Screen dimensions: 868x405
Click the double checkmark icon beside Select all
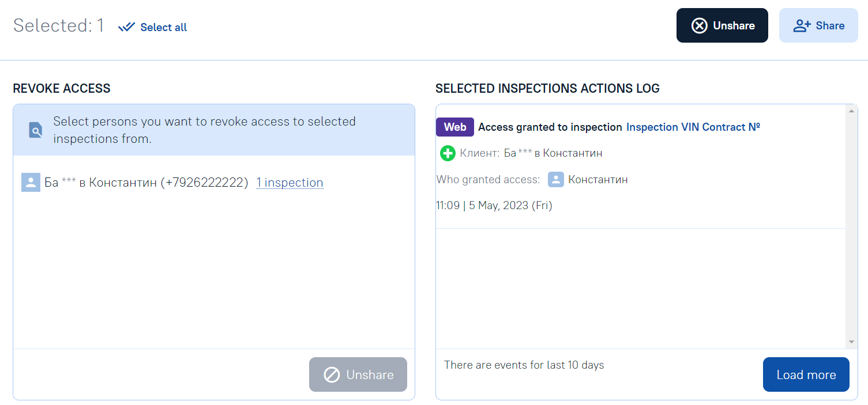click(126, 27)
